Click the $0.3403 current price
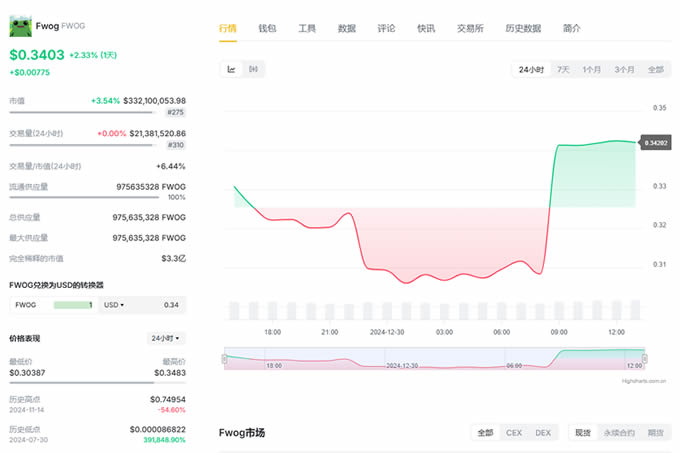The width and height of the screenshot is (680, 453). (37, 55)
